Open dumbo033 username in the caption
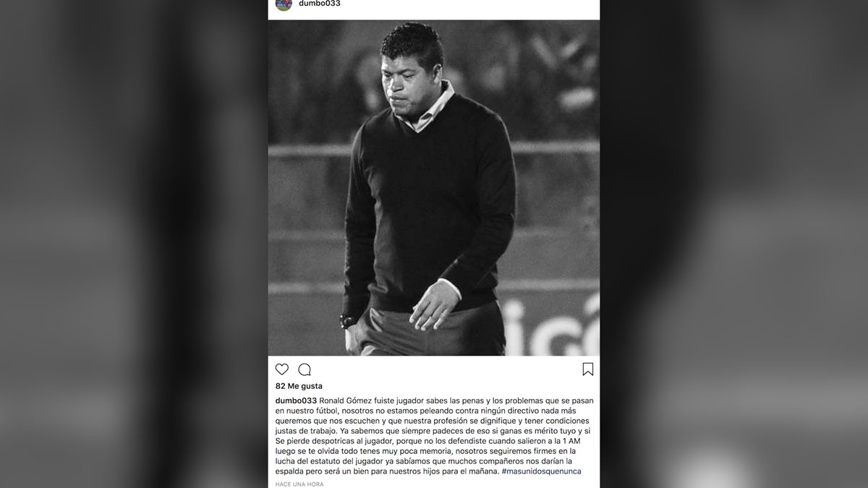Image resolution: width=868 pixels, height=488 pixels. pos(297,401)
